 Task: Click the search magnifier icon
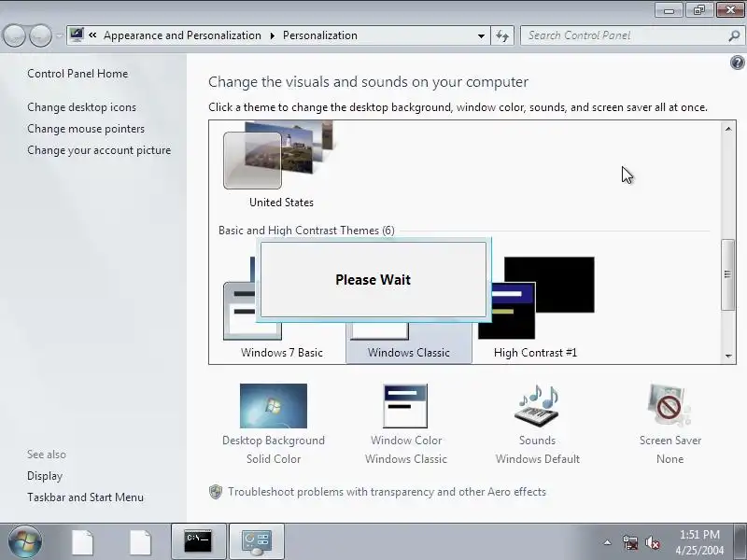pyautogui.click(x=734, y=35)
